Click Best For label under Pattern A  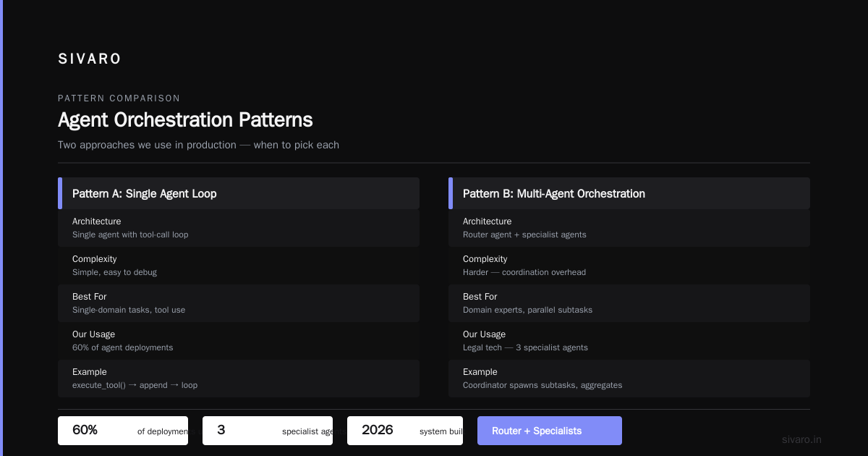click(x=90, y=297)
